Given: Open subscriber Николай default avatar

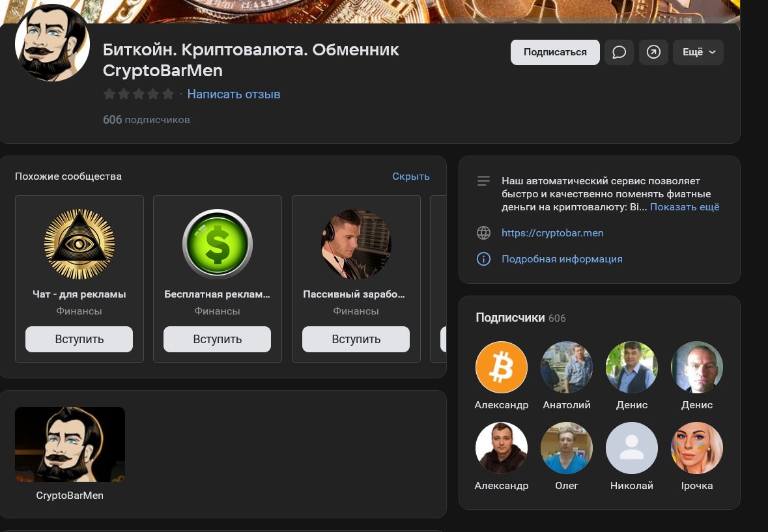Looking at the screenshot, I should click(632, 448).
